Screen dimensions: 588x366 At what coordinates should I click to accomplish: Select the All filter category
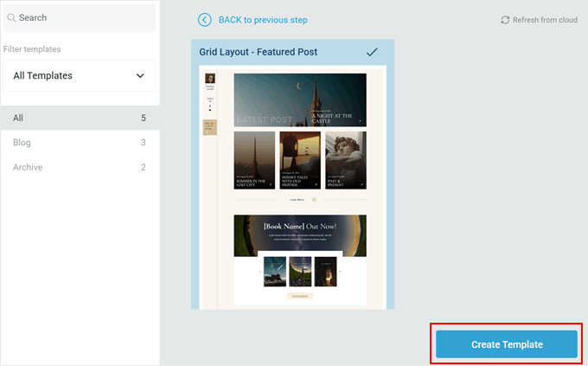click(80, 118)
